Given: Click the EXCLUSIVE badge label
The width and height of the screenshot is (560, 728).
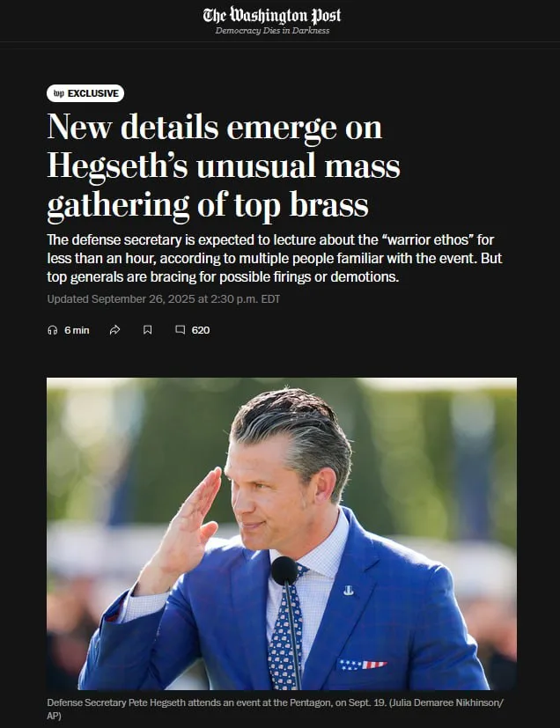Looking at the screenshot, I should point(92,93).
